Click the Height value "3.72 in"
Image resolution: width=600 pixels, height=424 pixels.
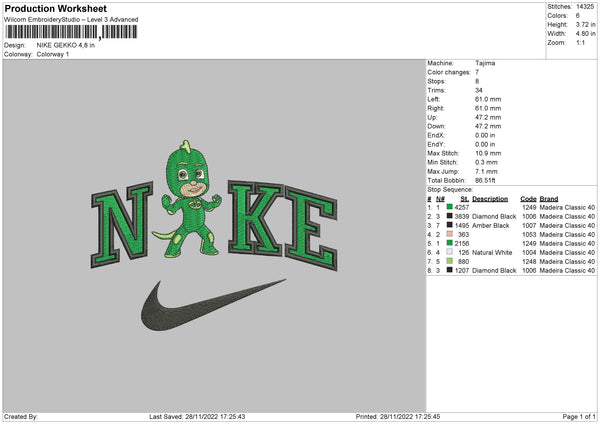(x=585, y=24)
